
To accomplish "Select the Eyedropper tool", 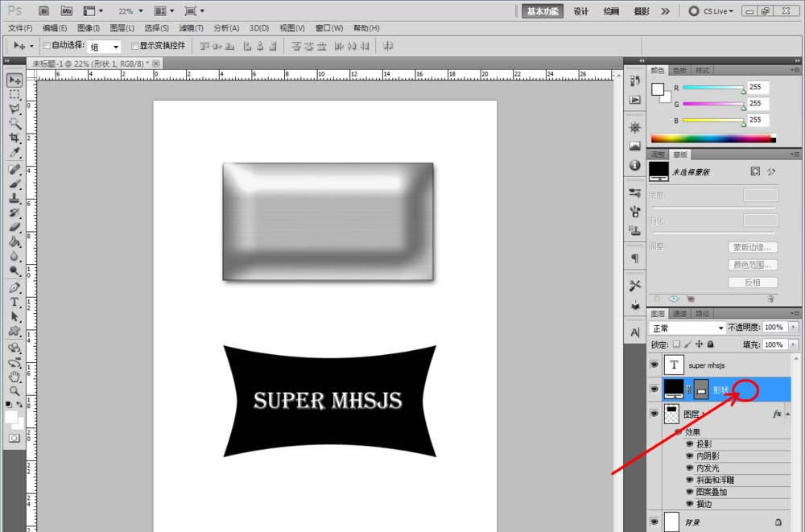I will coord(14,152).
